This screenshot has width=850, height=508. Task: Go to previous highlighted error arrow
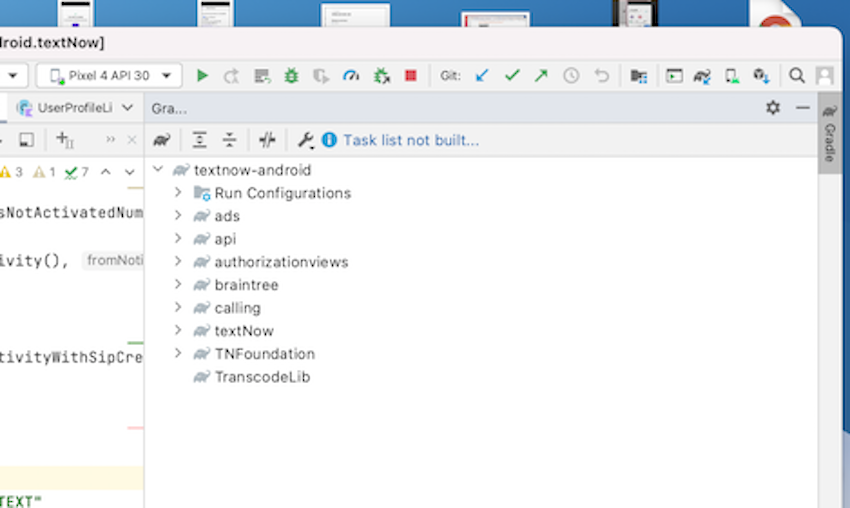106,172
